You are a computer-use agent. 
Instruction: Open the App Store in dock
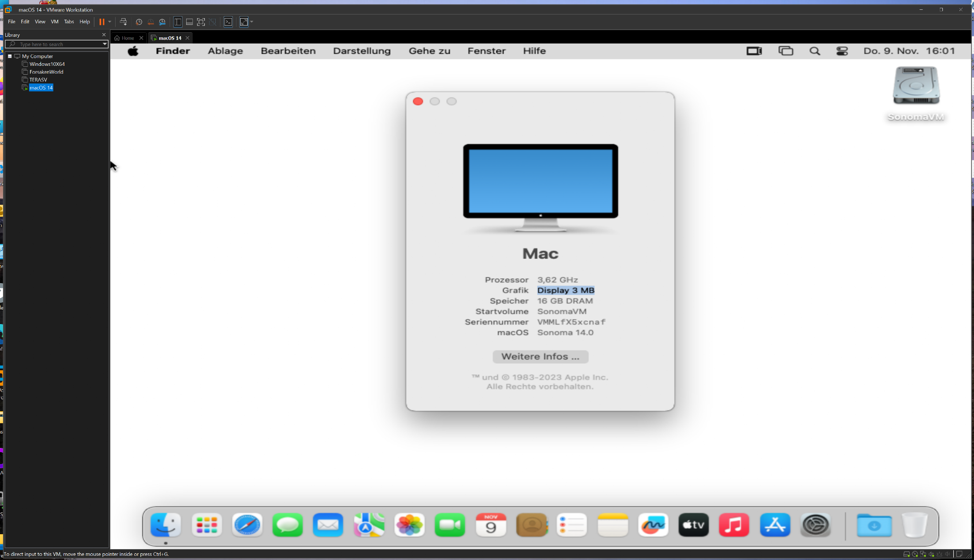click(x=775, y=525)
